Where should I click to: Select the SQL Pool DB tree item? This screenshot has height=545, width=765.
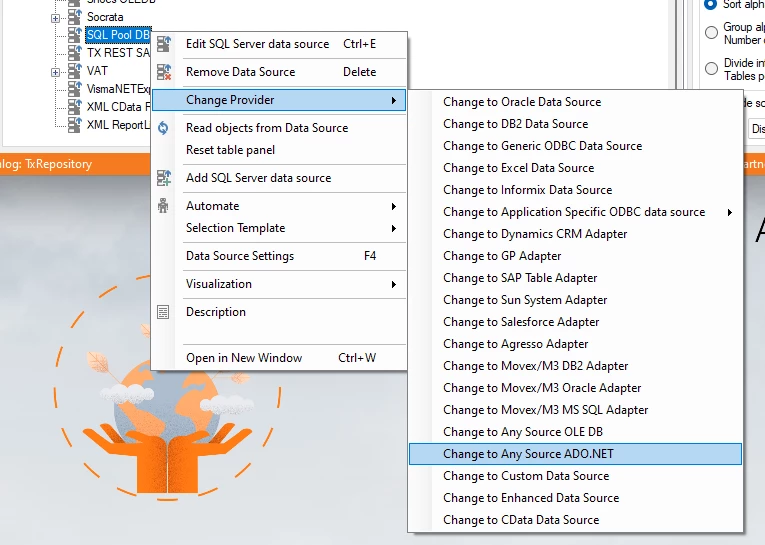tap(118, 35)
